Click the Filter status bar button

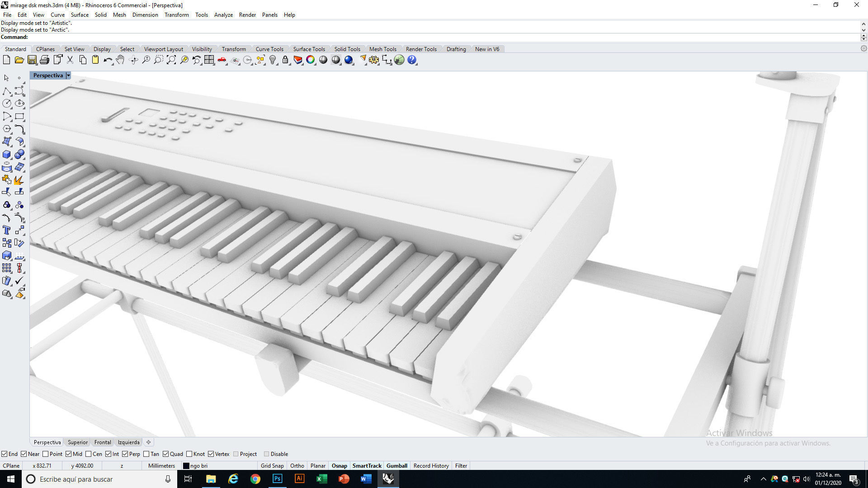click(461, 466)
